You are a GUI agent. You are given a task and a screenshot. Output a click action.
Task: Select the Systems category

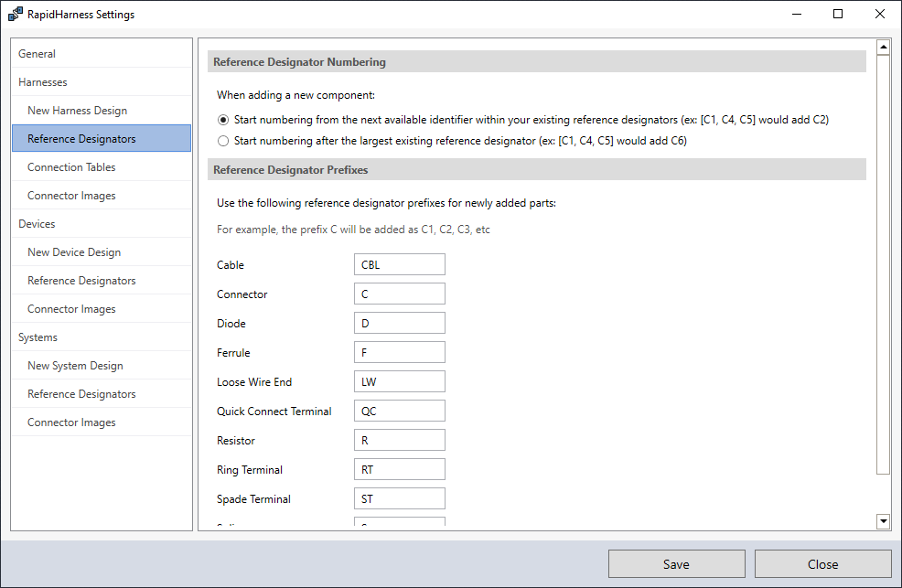pos(102,337)
